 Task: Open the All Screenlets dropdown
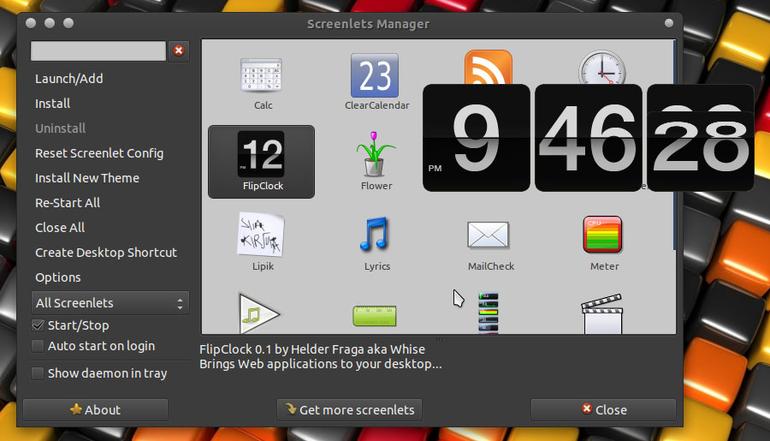tap(110, 303)
